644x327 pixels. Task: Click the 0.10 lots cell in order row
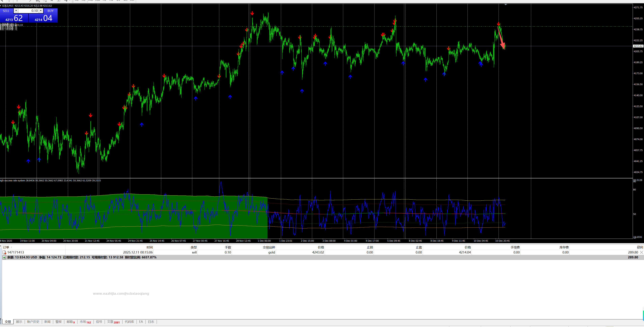coord(228,252)
